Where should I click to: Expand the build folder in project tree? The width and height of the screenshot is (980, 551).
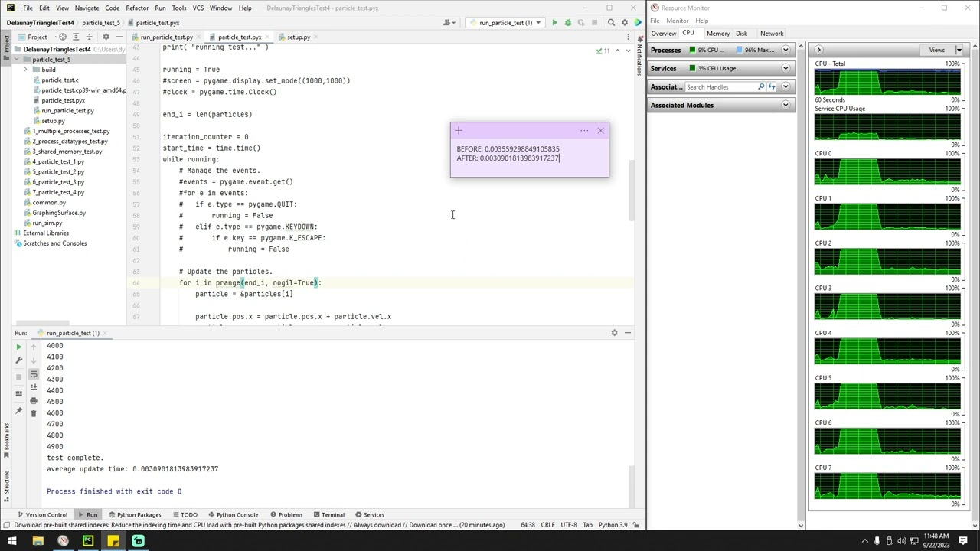click(25, 70)
